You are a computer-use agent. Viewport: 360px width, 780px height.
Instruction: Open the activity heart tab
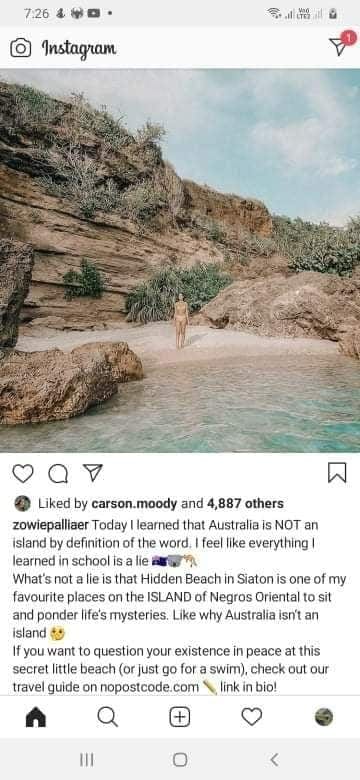pyautogui.click(x=252, y=717)
